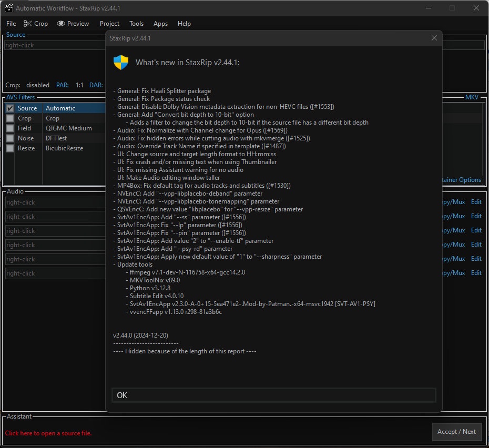Open the File menu

click(x=11, y=24)
